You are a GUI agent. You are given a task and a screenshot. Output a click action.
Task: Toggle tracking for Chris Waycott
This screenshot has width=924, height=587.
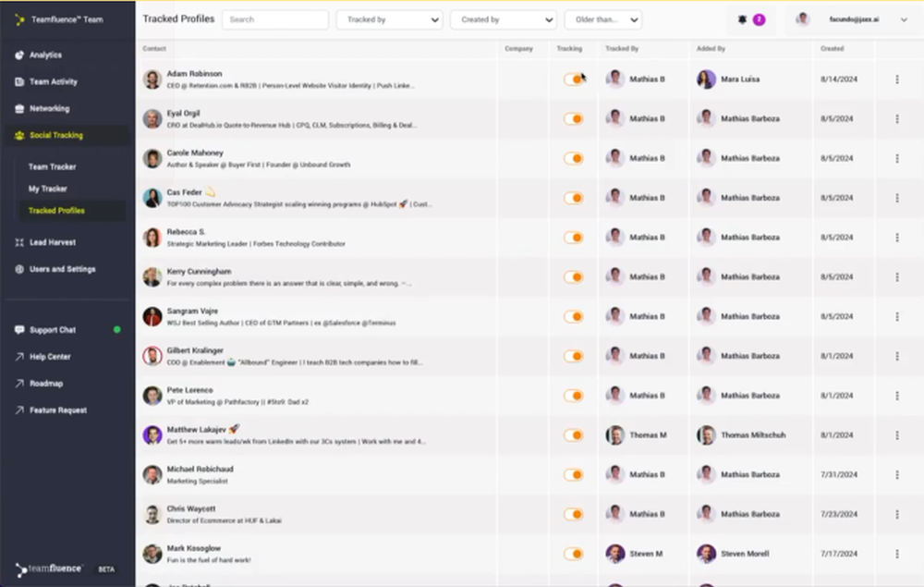pos(574,514)
